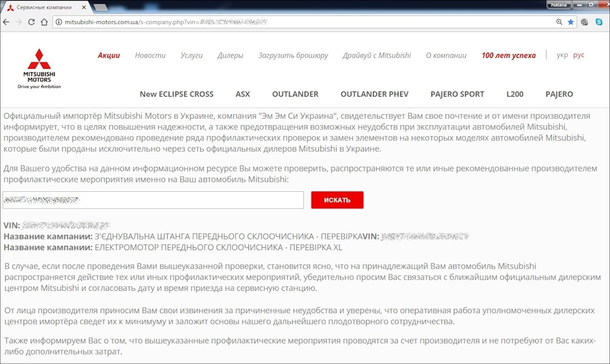Click the zoom magnifier icon in address bar
Screen dimensions: 610x364
pos(559,22)
